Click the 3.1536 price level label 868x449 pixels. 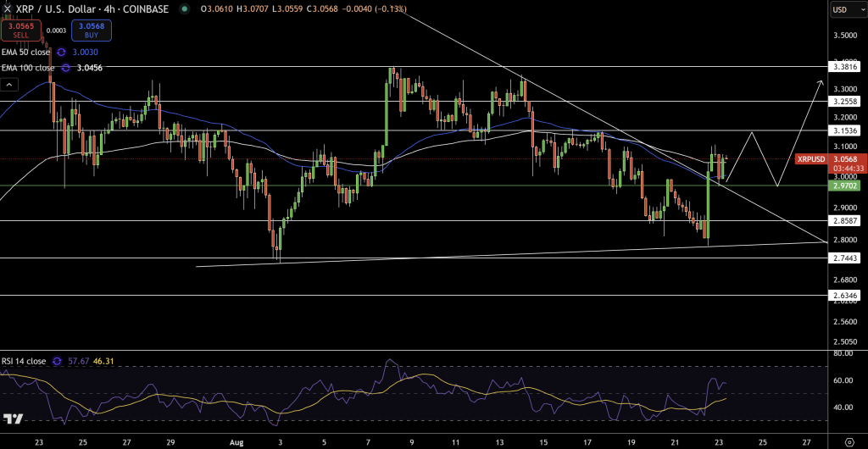844,130
